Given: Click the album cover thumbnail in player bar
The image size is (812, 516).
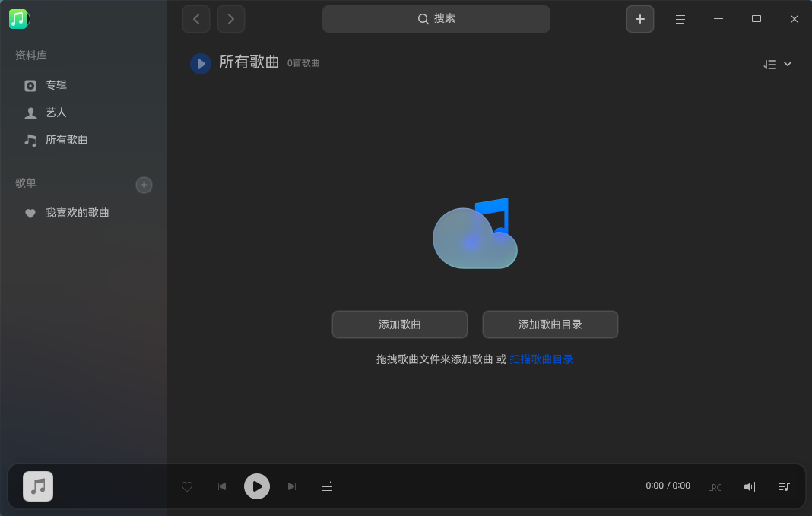Looking at the screenshot, I should coord(38,486).
